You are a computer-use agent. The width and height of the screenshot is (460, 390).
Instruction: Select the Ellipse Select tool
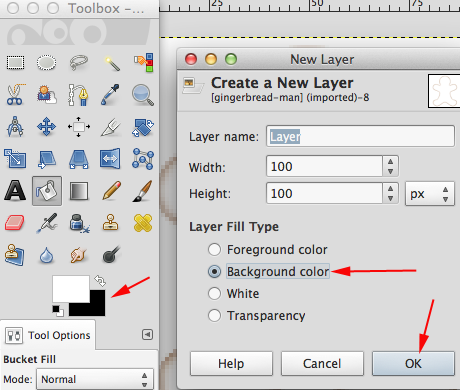point(46,62)
